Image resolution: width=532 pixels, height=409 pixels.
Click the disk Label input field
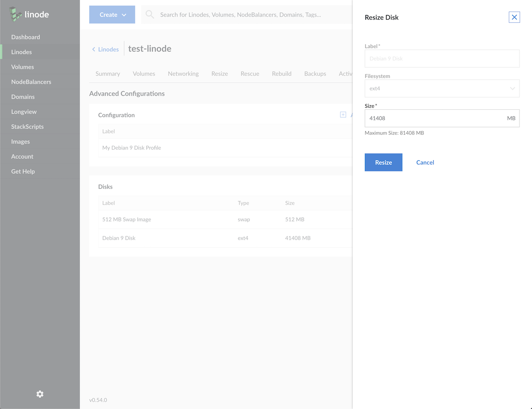click(x=442, y=59)
